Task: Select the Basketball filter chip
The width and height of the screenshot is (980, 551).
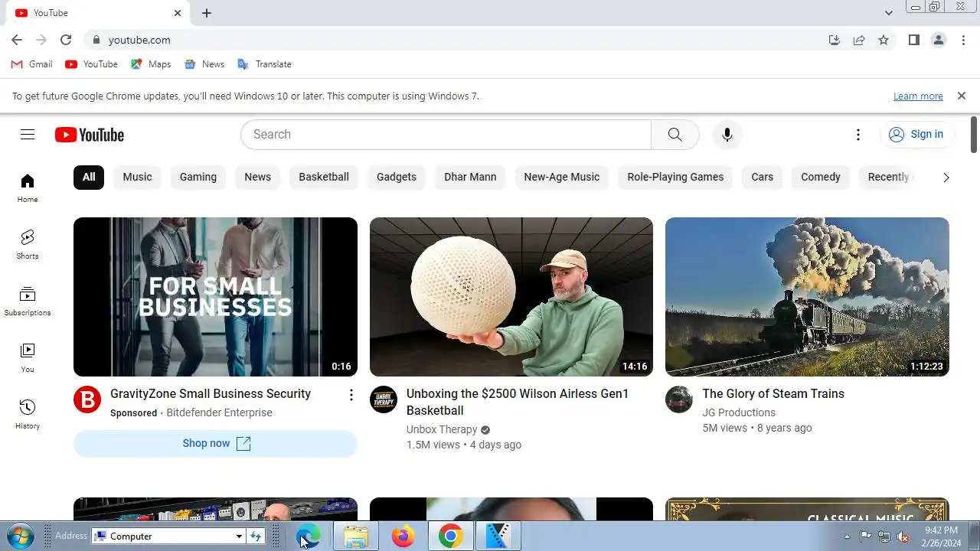Action: coord(324,177)
